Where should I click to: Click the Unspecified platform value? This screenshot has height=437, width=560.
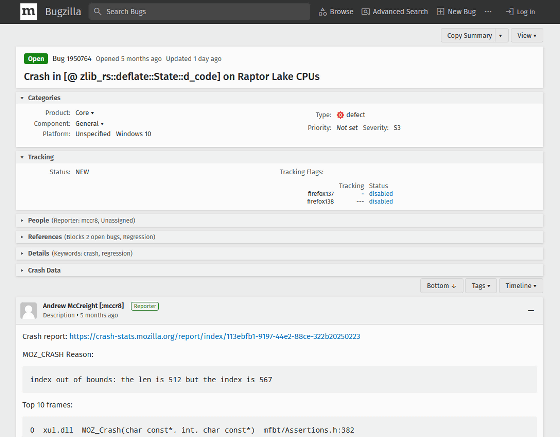pyautogui.click(x=93, y=134)
